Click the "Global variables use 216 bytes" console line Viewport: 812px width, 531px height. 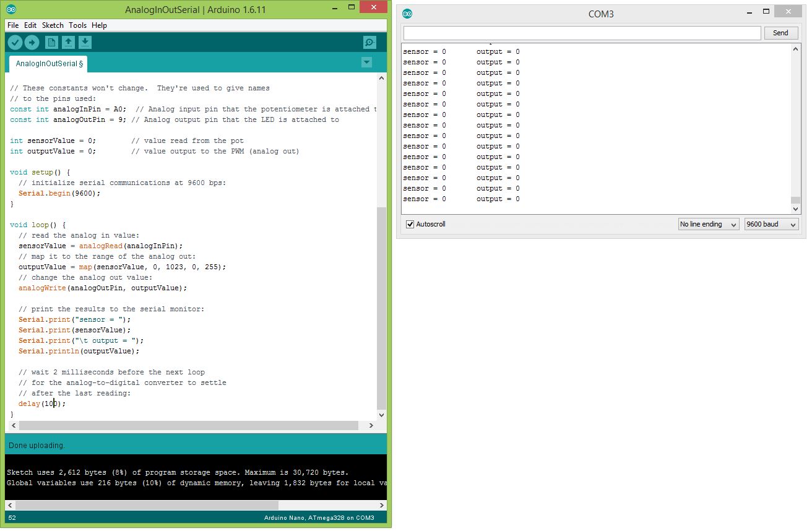(197, 483)
